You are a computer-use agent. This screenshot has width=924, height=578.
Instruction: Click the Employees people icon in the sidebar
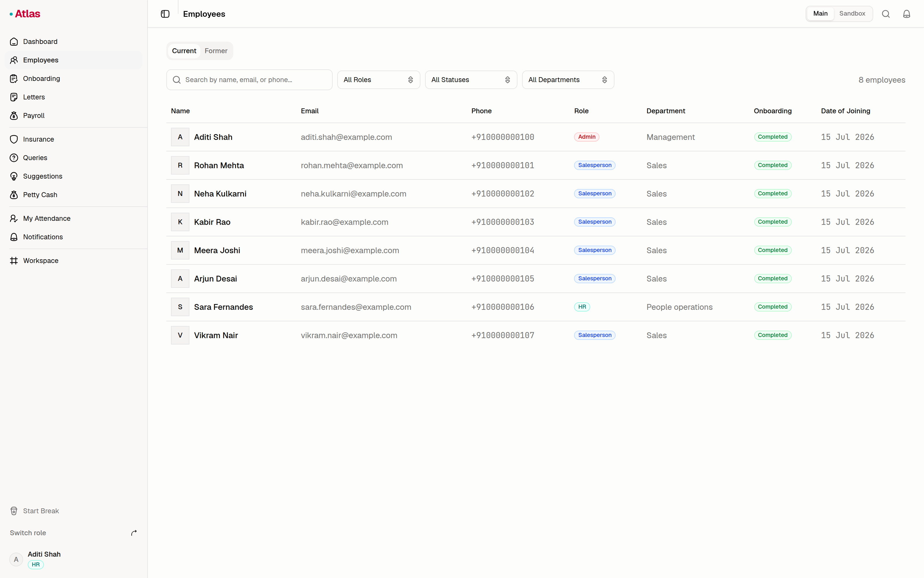point(14,60)
